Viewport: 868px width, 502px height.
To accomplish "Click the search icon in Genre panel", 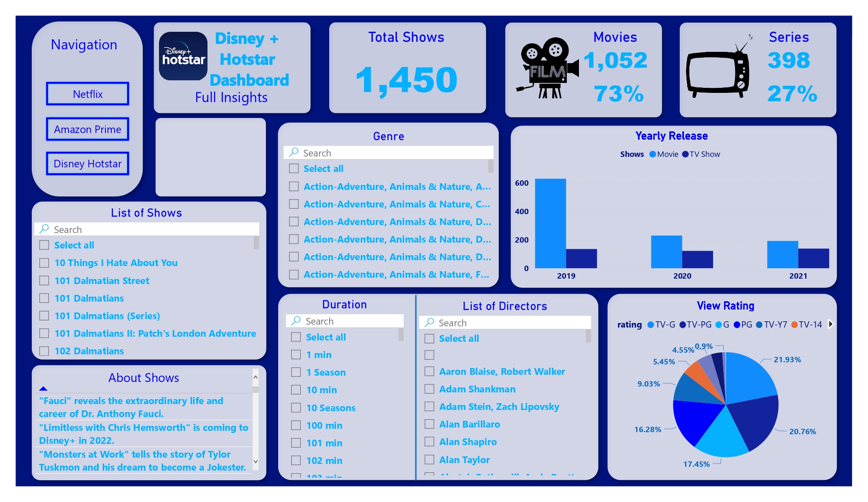I will (x=293, y=153).
